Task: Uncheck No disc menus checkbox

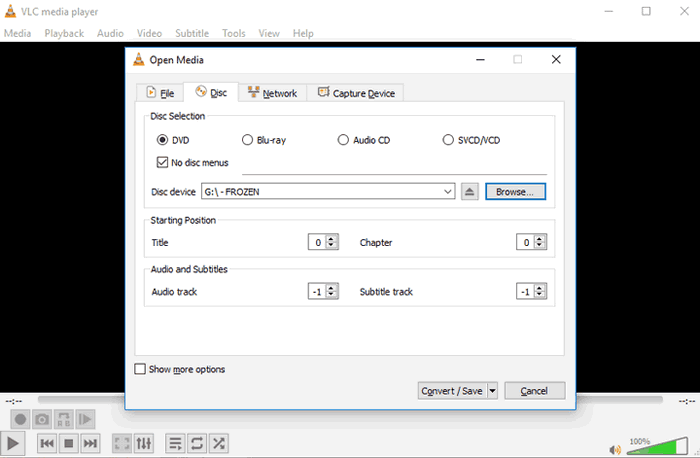Action: [162, 162]
